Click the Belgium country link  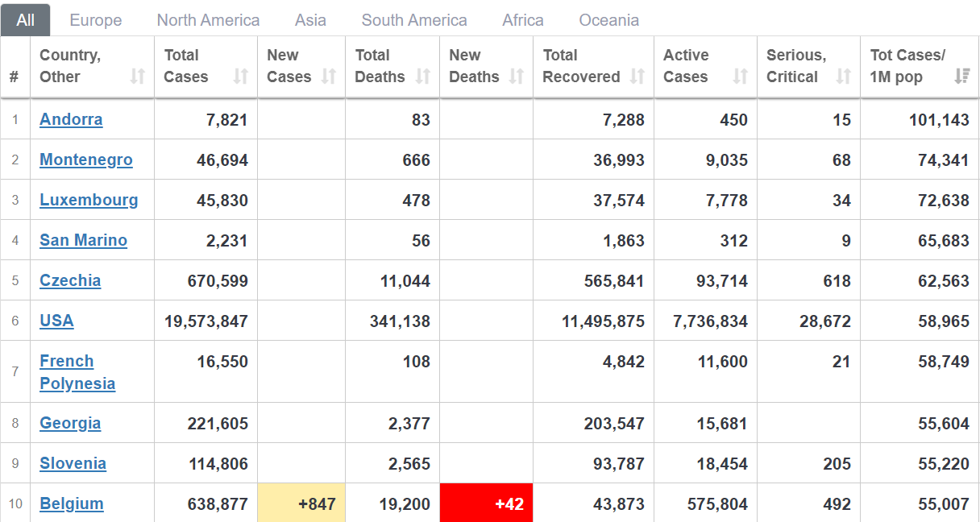tap(72, 503)
